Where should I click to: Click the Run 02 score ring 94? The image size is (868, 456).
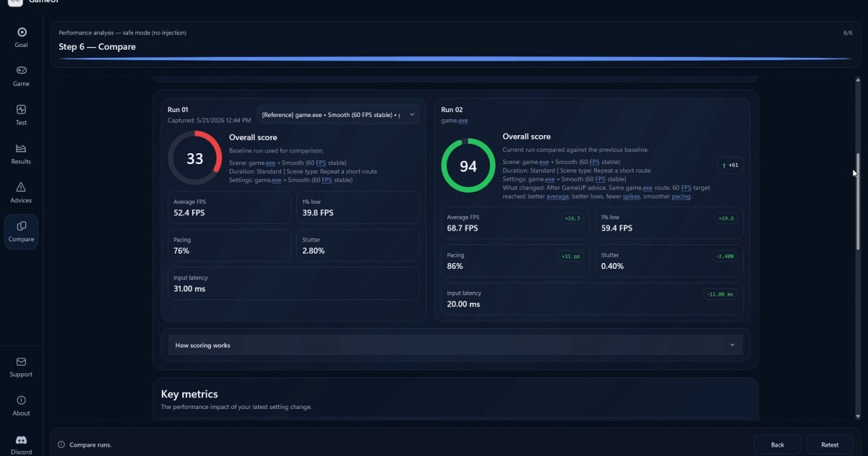click(x=468, y=165)
